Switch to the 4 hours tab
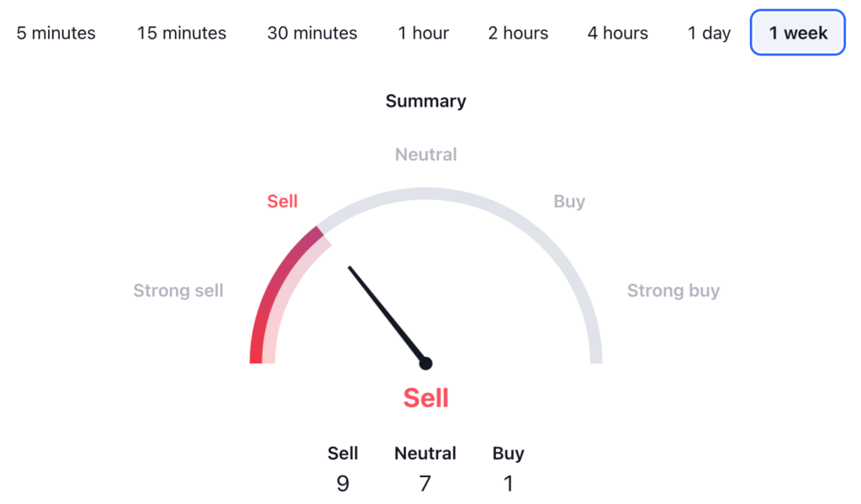The image size is (861, 504). 618,34
